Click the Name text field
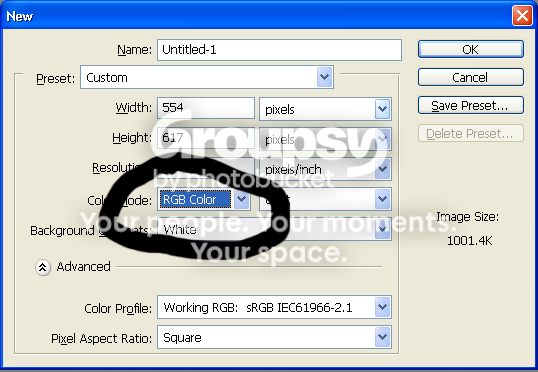This screenshot has height=372, width=538. pos(279,50)
